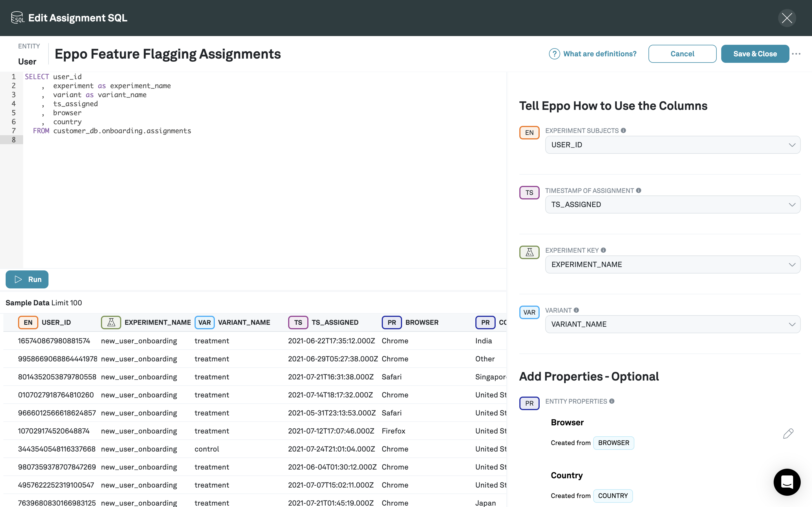Click the purple TS timestamp badge
This screenshot has height=507, width=812.
pyautogui.click(x=529, y=192)
